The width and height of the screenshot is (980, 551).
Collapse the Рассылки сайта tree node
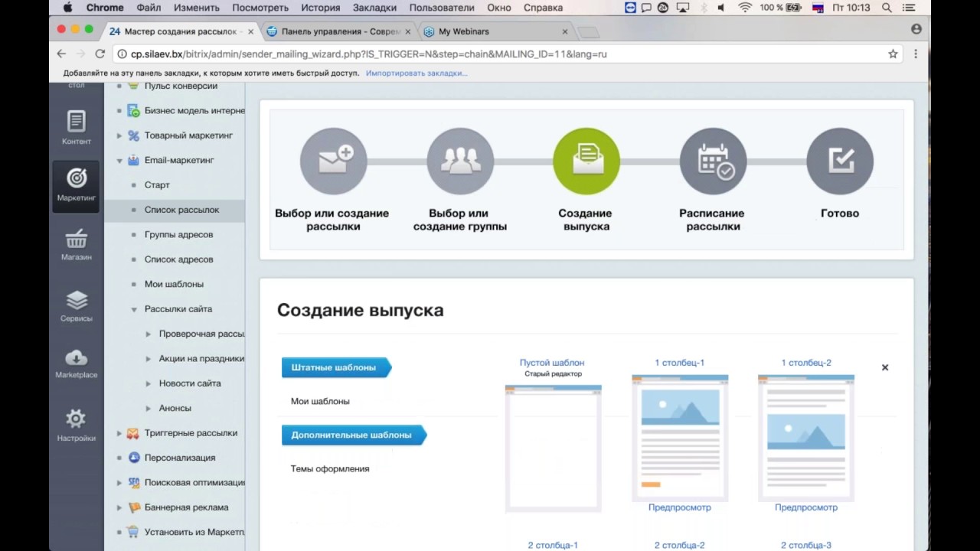(134, 309)
